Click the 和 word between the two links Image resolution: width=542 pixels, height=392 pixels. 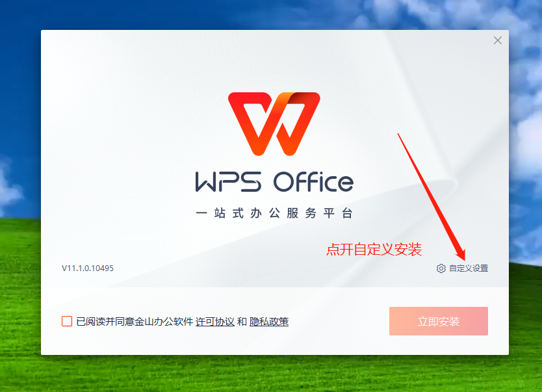(242, 322)
